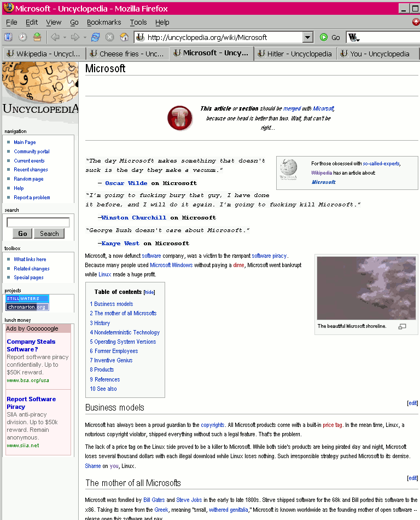The width and height of the screenshot is (420, 520).
Task: Click the sidebar Search button
Action: [49, 234]
